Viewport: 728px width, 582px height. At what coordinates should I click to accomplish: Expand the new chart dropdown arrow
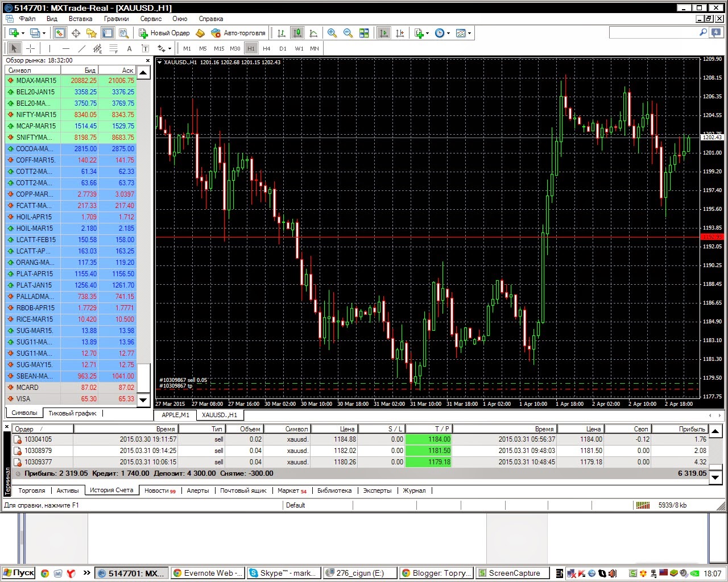click(x=23, y=33)
